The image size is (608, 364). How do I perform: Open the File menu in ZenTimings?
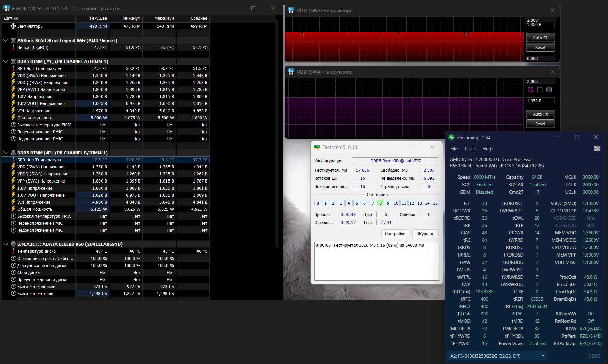[454, 149]
